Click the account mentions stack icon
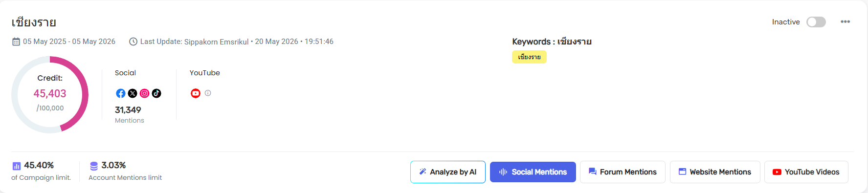Viewport: 868px width, 193px height. pyautogui.click(x=94, y=166)
